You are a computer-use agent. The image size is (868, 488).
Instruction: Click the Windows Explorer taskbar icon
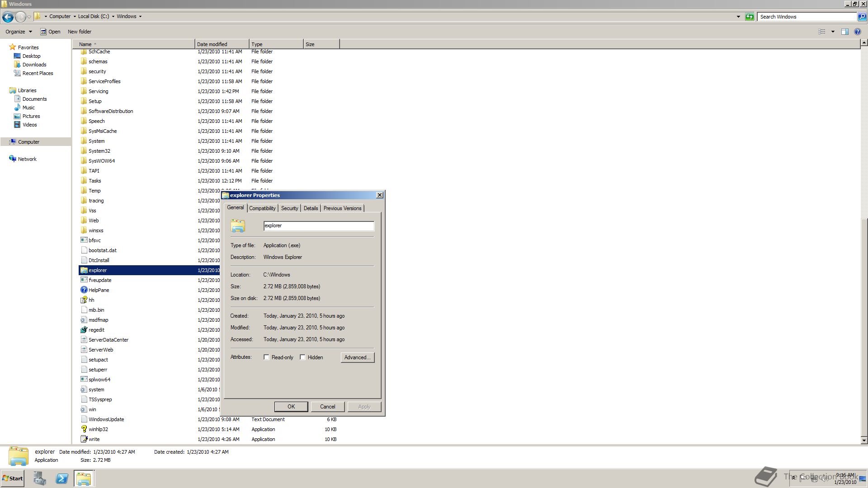pos(84,479)
